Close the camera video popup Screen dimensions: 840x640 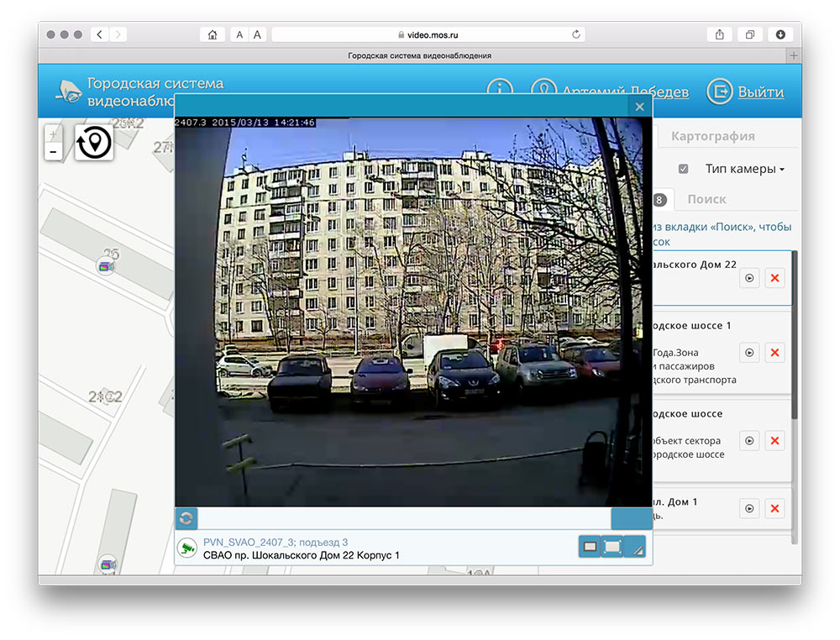pyautogui.click(x=639, y=107)
